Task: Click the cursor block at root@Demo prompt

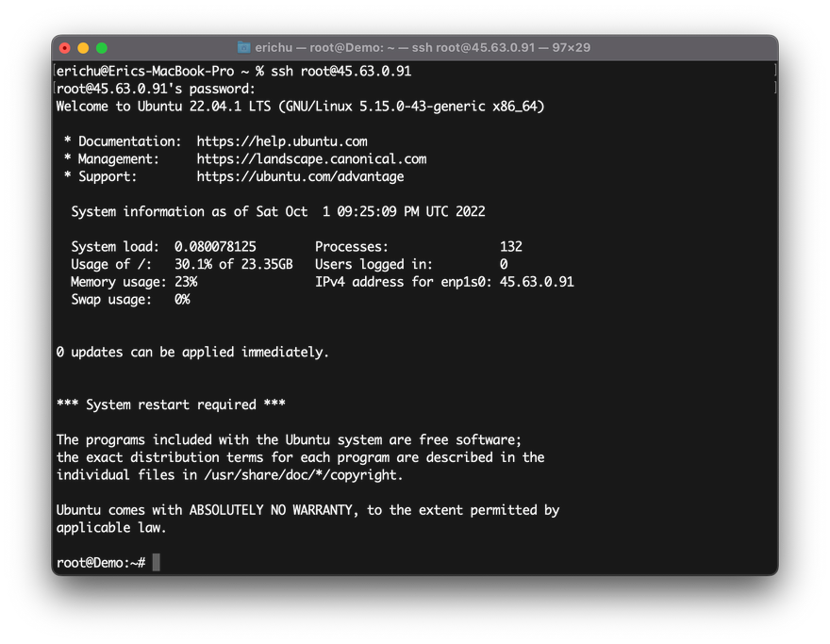Action: [157, 562]
